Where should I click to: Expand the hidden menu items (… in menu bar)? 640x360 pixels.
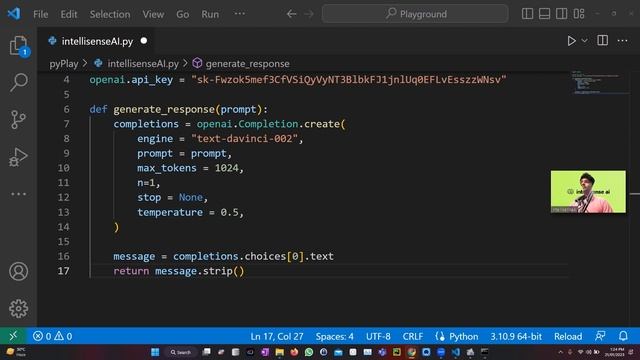click(240, 14)
